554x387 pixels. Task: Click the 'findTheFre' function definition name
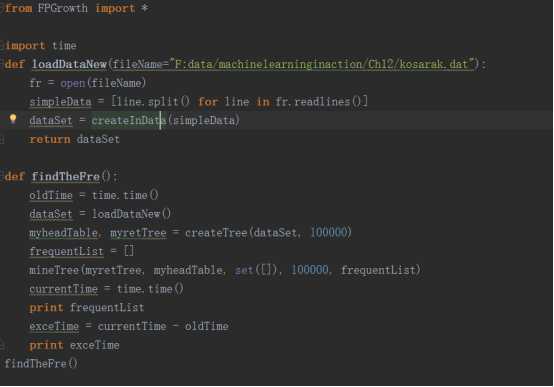[66, 176]
